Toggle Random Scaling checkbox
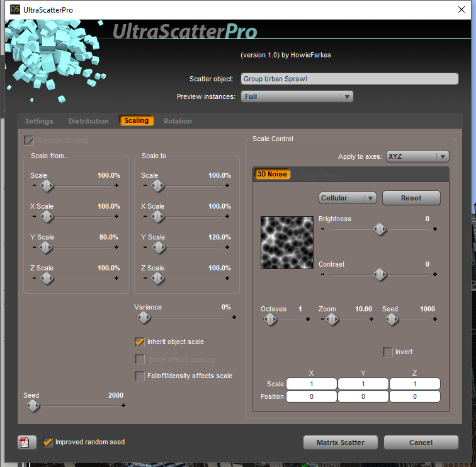Screen dimensions: 476x467 pyautogui.click(x=29, y=141)
